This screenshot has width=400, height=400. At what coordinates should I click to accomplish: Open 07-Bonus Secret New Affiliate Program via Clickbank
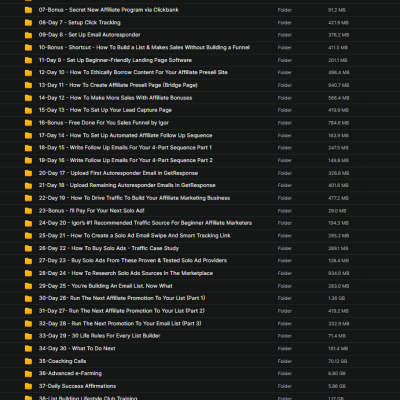click(x=109, y=10)
